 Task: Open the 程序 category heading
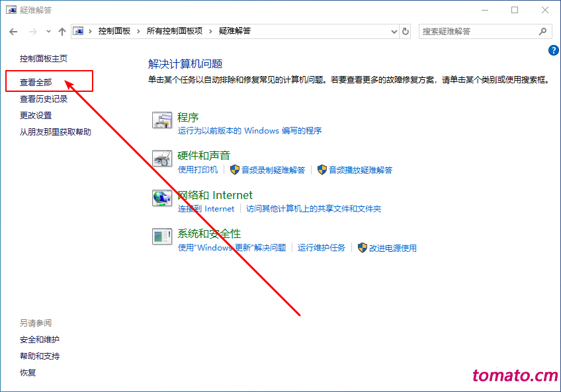pos(188,117)
